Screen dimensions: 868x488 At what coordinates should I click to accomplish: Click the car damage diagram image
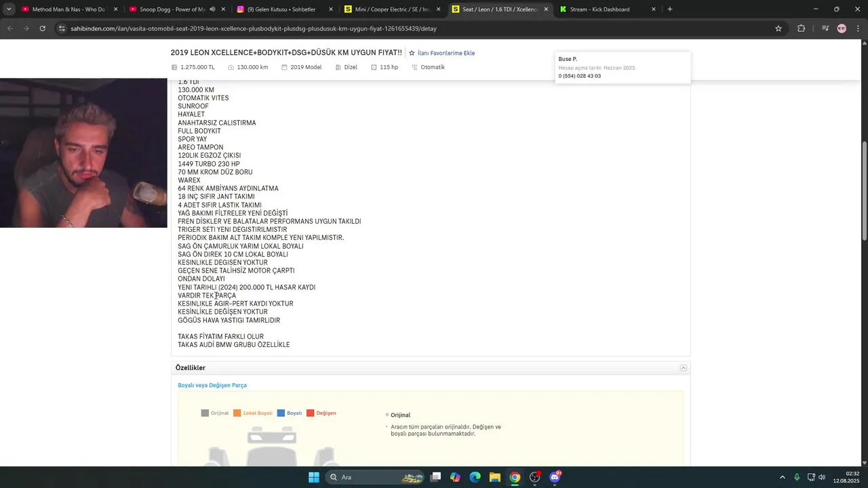271,445
